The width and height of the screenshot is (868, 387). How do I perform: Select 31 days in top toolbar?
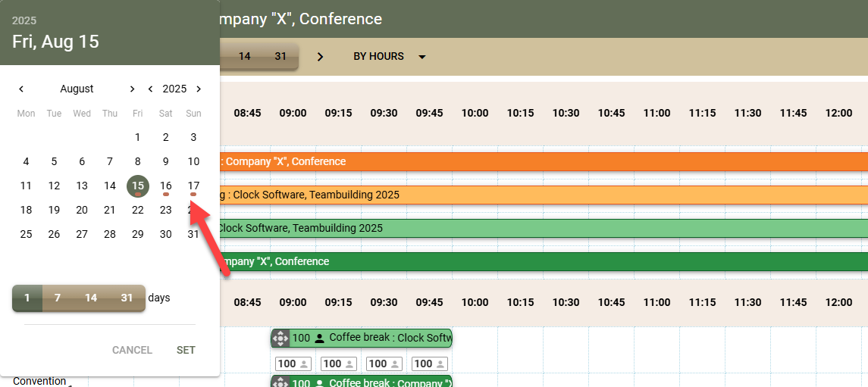[280, 56]
